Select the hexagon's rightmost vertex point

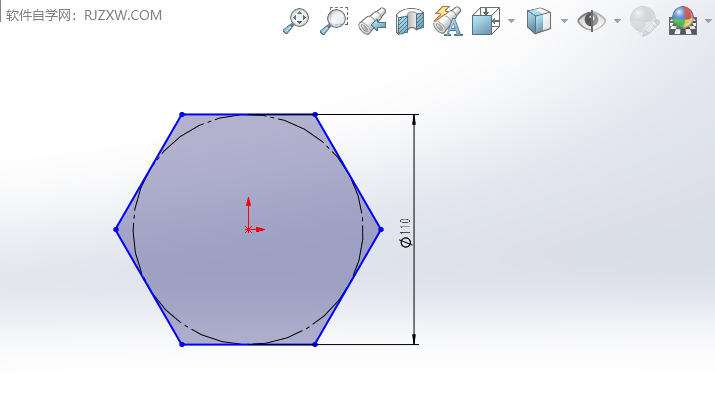381,229
